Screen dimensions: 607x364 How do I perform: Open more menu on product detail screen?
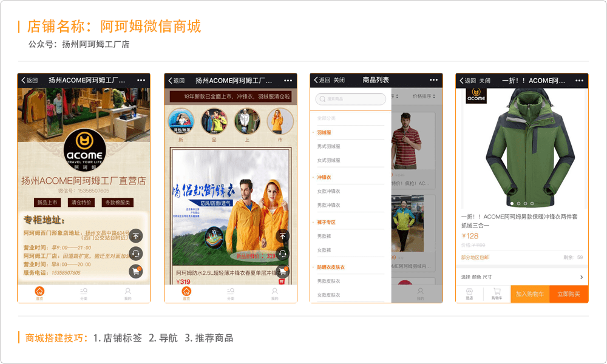tap(579, 81)
